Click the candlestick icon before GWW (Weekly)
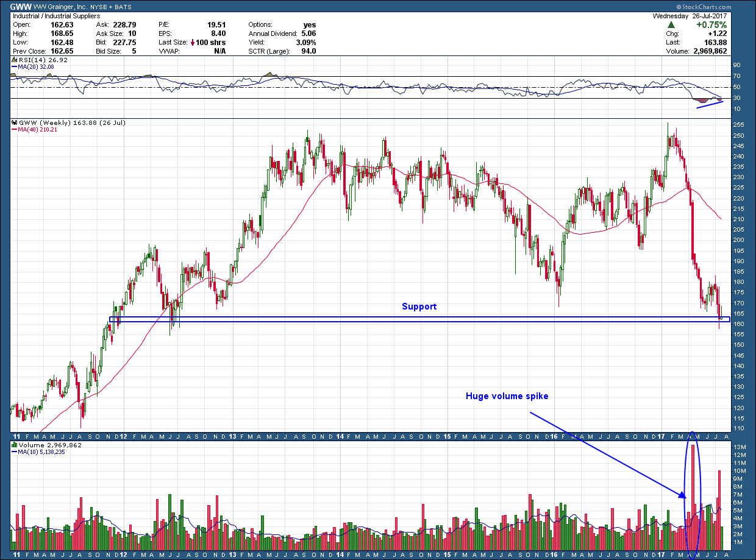 pyautogui.click(x=15, y=122)
